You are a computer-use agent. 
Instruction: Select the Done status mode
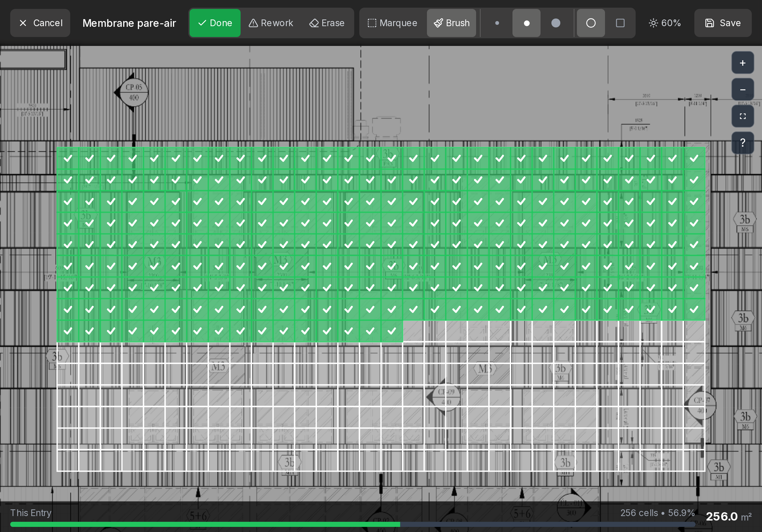[215, 23]
